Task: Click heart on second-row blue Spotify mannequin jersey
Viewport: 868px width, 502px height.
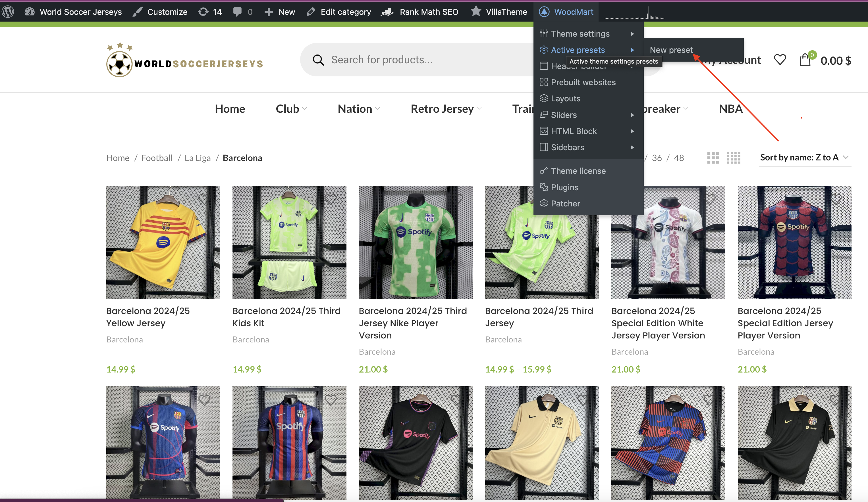Action: tap(204, 399)
